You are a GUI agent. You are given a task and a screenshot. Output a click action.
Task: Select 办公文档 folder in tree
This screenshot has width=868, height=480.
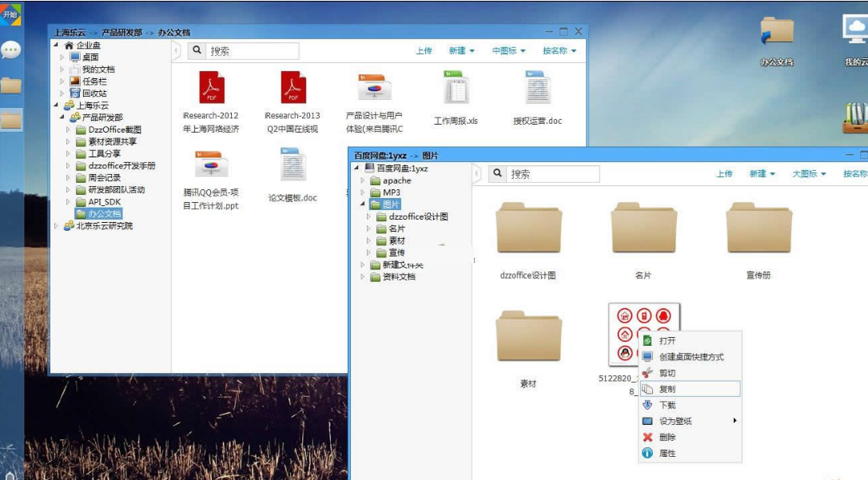(x=98, y=213)
